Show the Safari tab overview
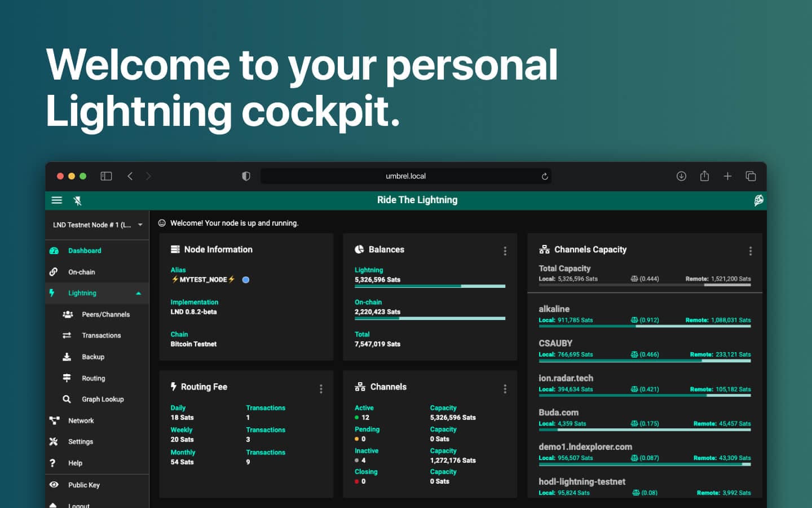 tap(751, 176)
